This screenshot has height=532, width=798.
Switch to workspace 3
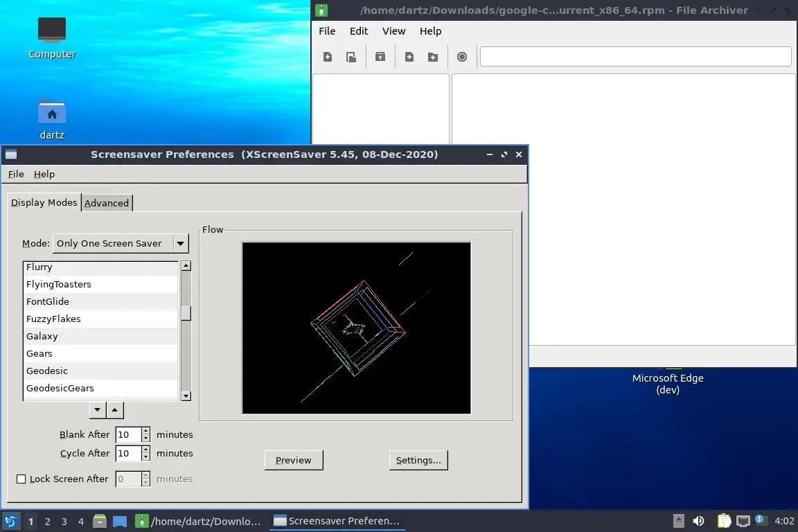pyautogui.click(x=64, y=522)
